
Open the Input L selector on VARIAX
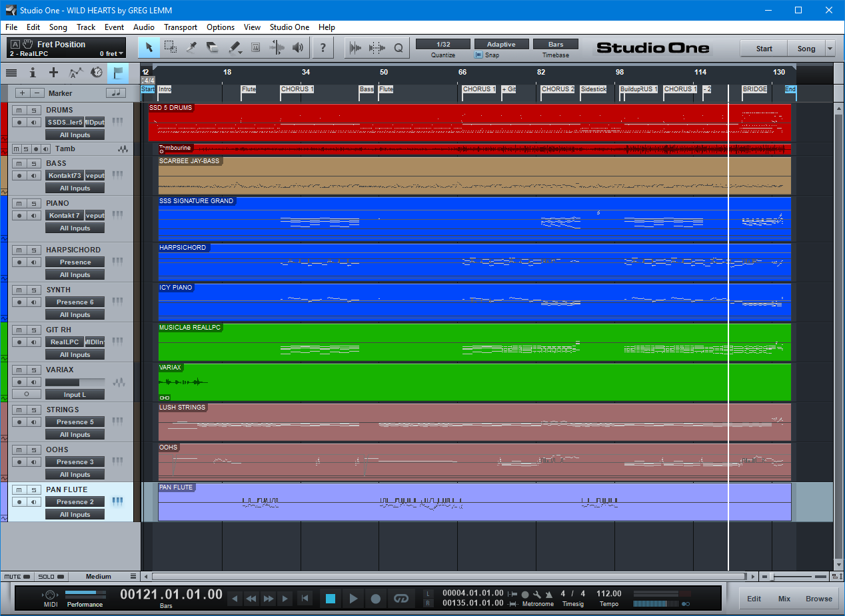[x=75, y=395]
